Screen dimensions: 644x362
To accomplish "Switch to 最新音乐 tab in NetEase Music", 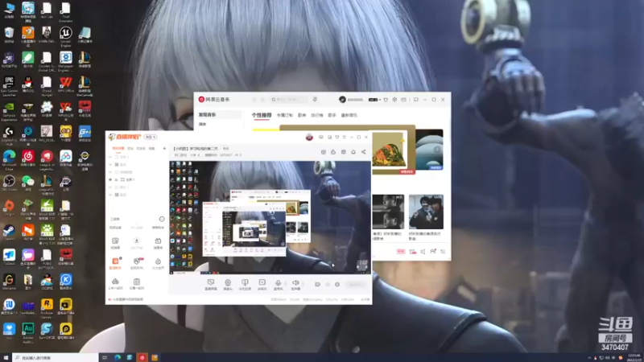I will 349,115.
